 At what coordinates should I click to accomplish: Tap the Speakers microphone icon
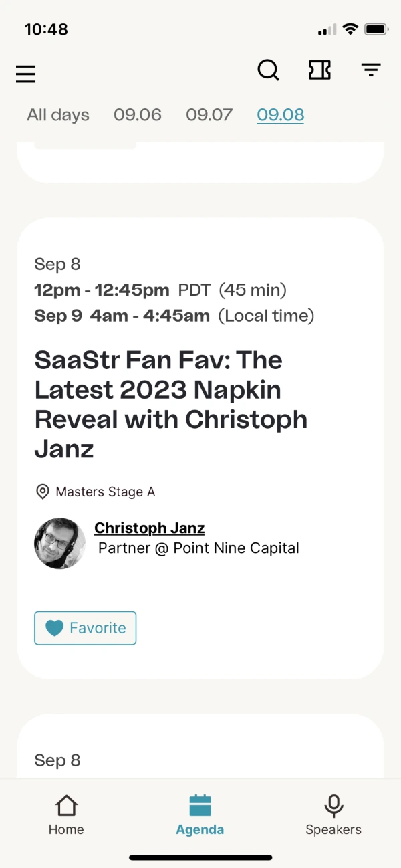[x=333, y=806]
